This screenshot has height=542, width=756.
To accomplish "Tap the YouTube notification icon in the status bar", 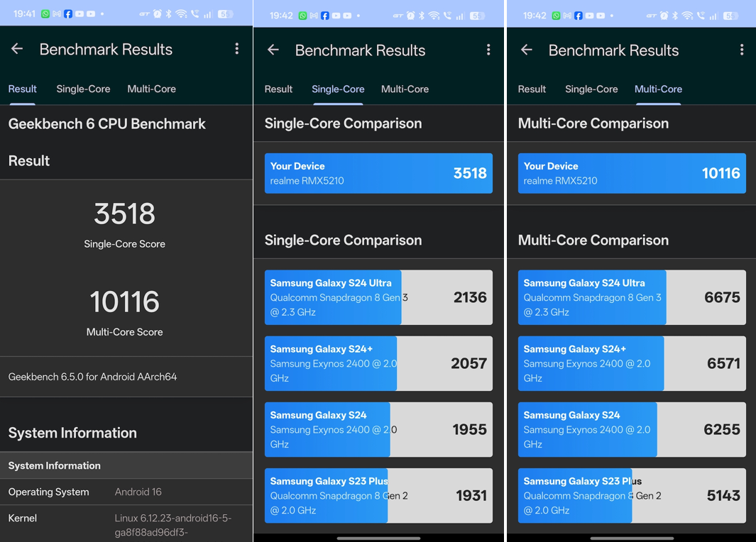I will pyautogui.click(x=80, y=12).
